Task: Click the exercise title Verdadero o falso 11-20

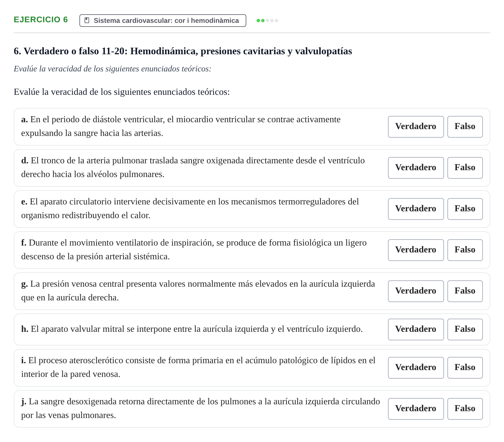Action: pyautogui.click(x=183, y=51)
